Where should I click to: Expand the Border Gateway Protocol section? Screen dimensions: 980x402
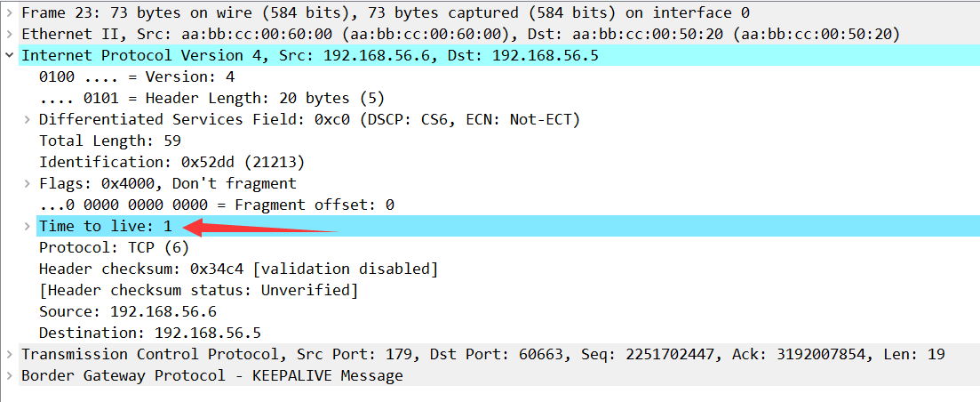pyautogui.click(x=9, y=375)
